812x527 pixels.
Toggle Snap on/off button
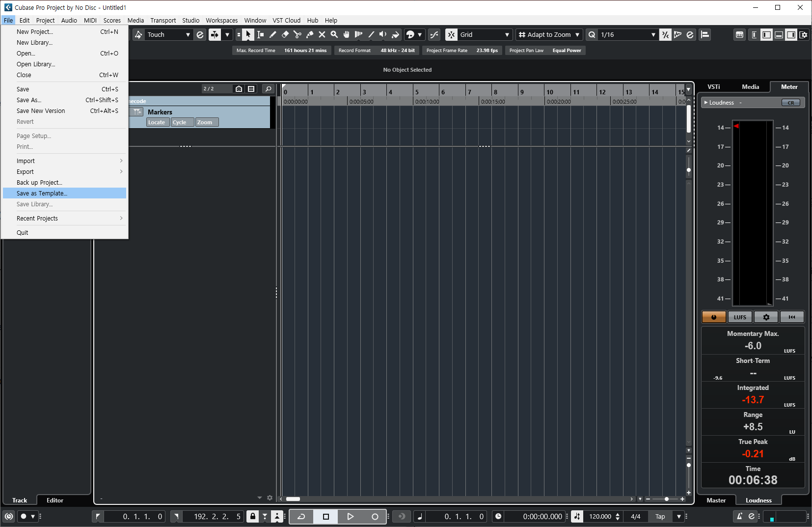pos(451,34)
